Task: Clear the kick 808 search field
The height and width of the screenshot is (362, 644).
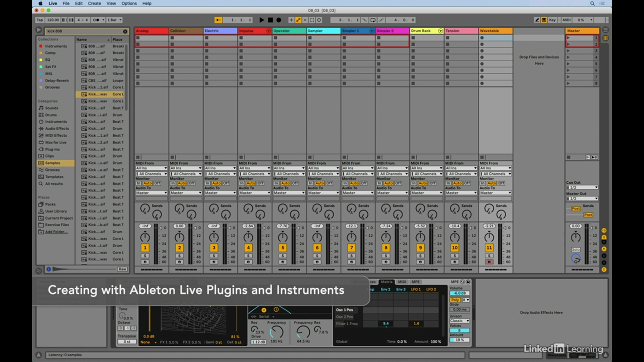Action: [x=125, y=31]
